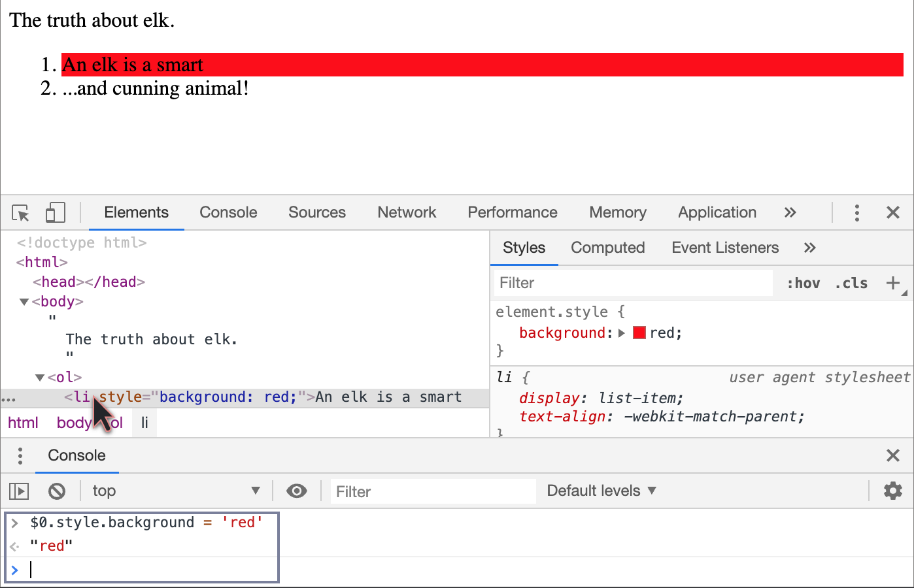Click the clear console icon
The height and width of the screenshot is (588, 914).
57,491
